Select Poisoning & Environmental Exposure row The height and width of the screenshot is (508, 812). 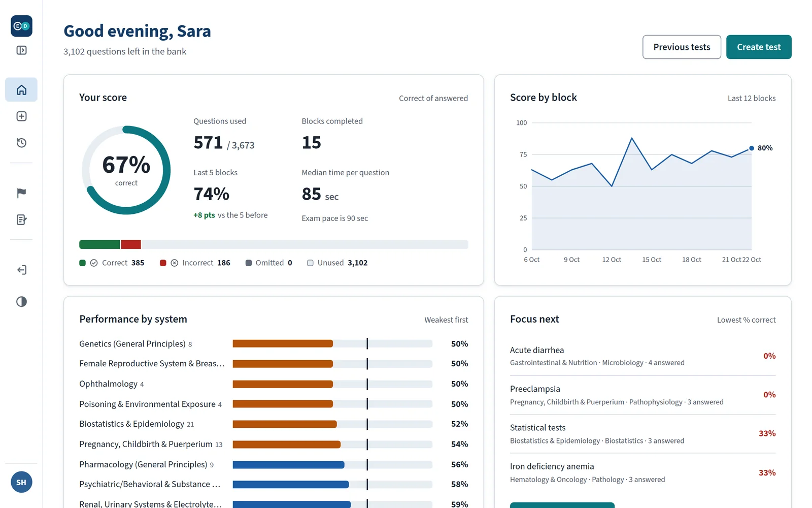(274, 404)
